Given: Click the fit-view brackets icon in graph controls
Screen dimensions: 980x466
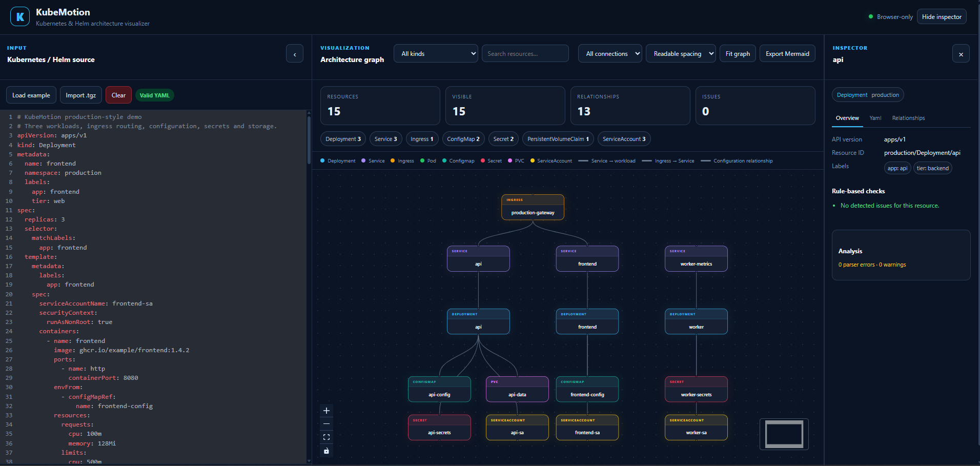Looking at the screenshot, I should pos(326,437).
